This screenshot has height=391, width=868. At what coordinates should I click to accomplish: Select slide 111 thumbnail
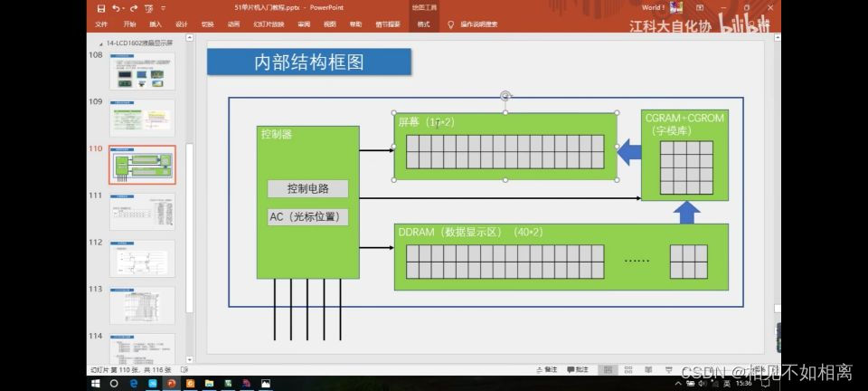(142, 212)
